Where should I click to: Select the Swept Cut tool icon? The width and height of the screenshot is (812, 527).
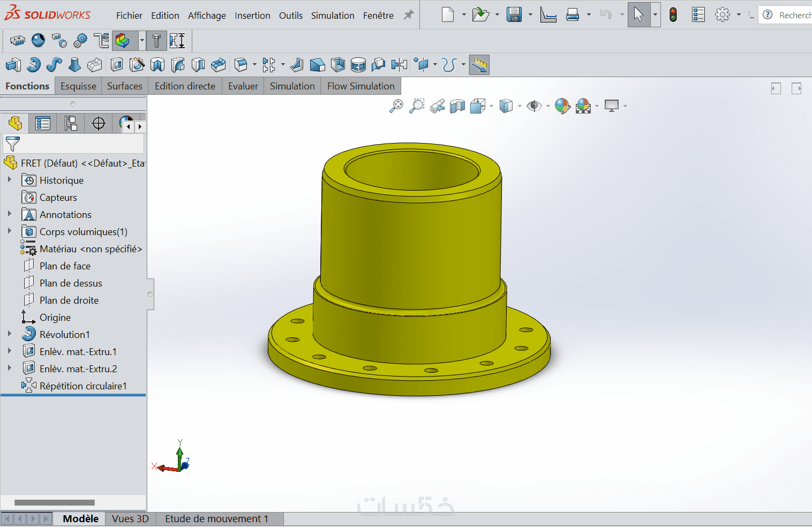(x=178, y=65)
